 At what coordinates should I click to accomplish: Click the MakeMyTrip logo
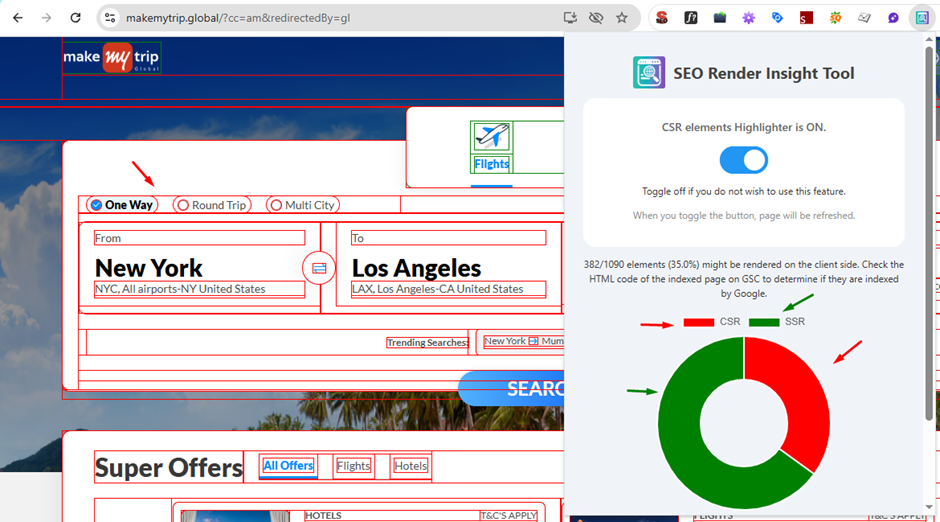point(112,58)
